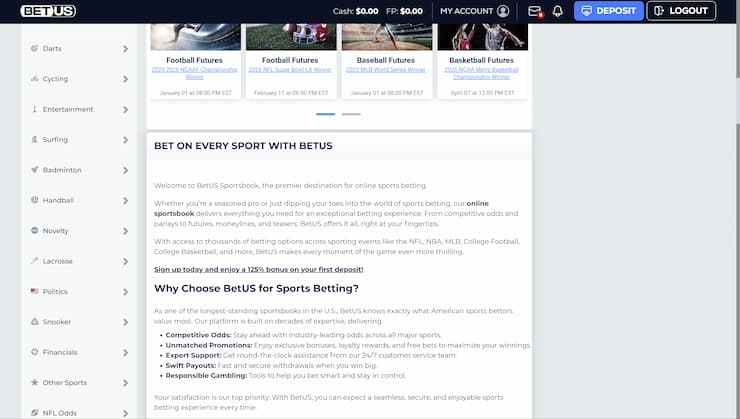The image size is (740, 419).
Task: Expand the Surfing category chevron
Action: 126,140
